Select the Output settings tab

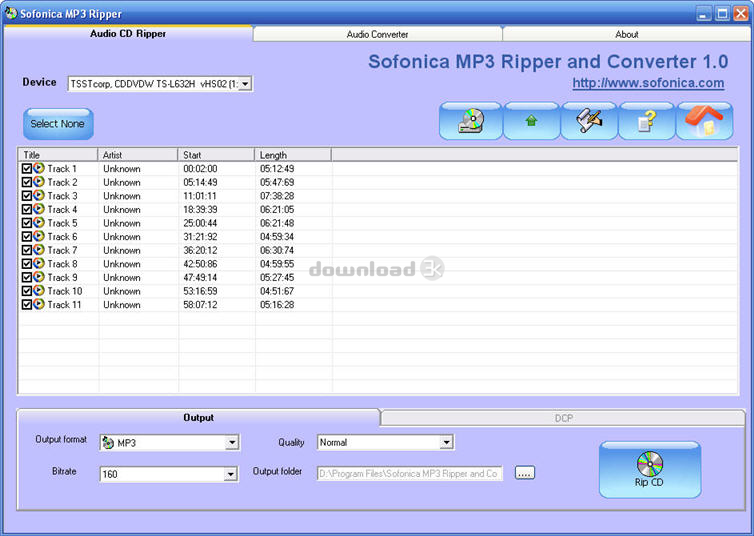pyautogui.click(x=198, y=417)
